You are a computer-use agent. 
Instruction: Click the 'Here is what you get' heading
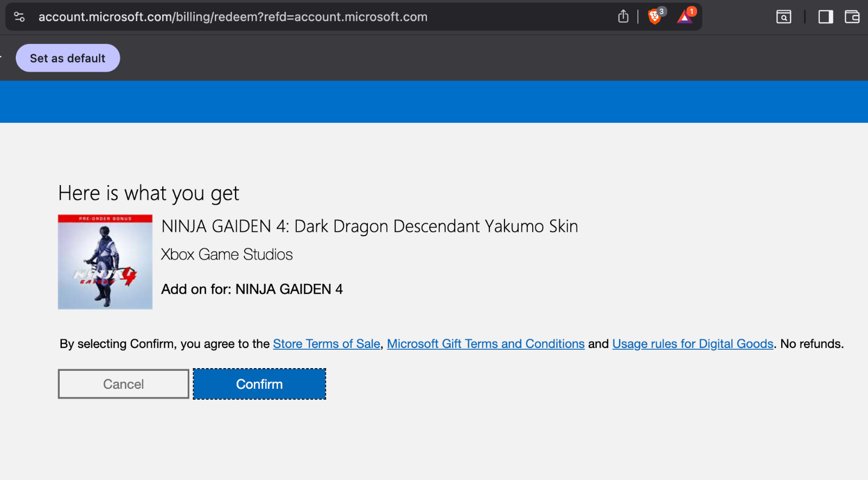click(x=149, y=193)
